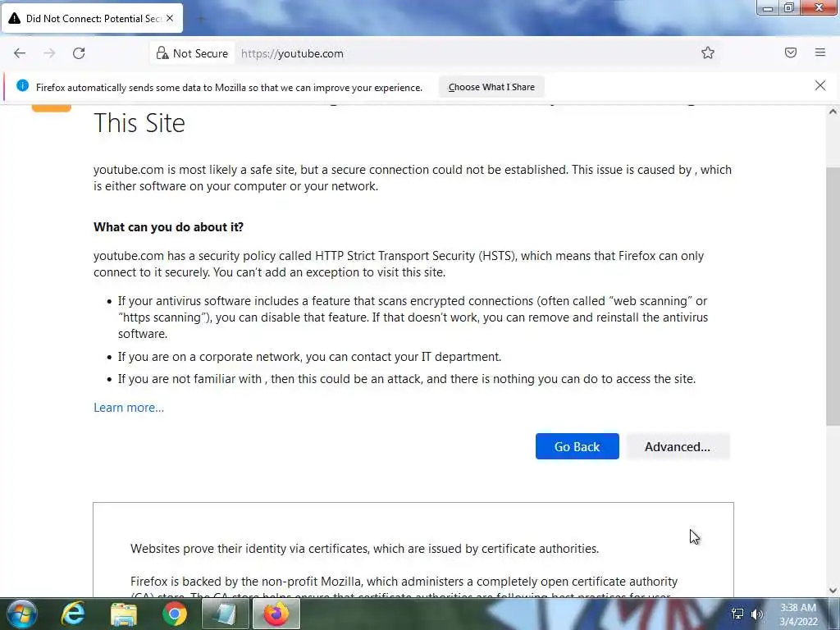
Task: Launch Internet Explorer from the taskbar
Action: pos(73,614)
